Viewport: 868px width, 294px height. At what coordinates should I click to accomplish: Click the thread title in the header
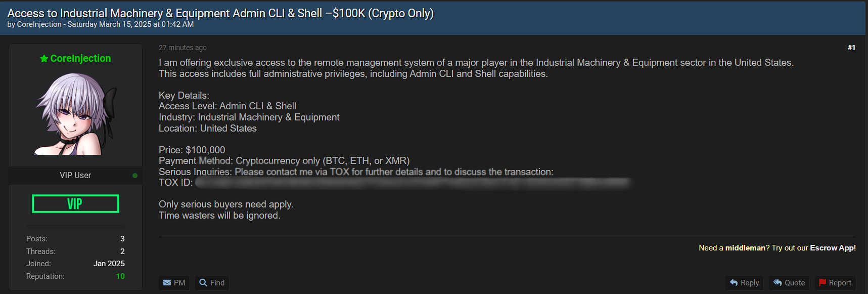220,13
